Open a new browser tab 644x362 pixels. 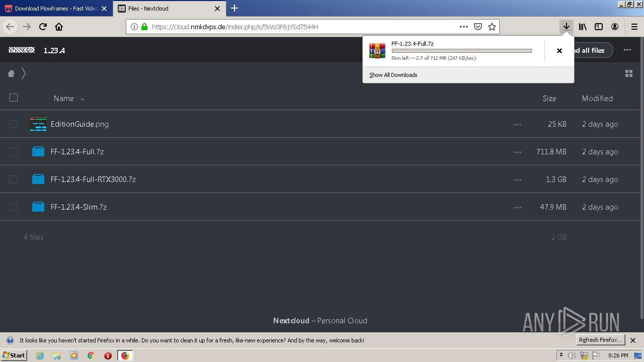click(234, 8)
